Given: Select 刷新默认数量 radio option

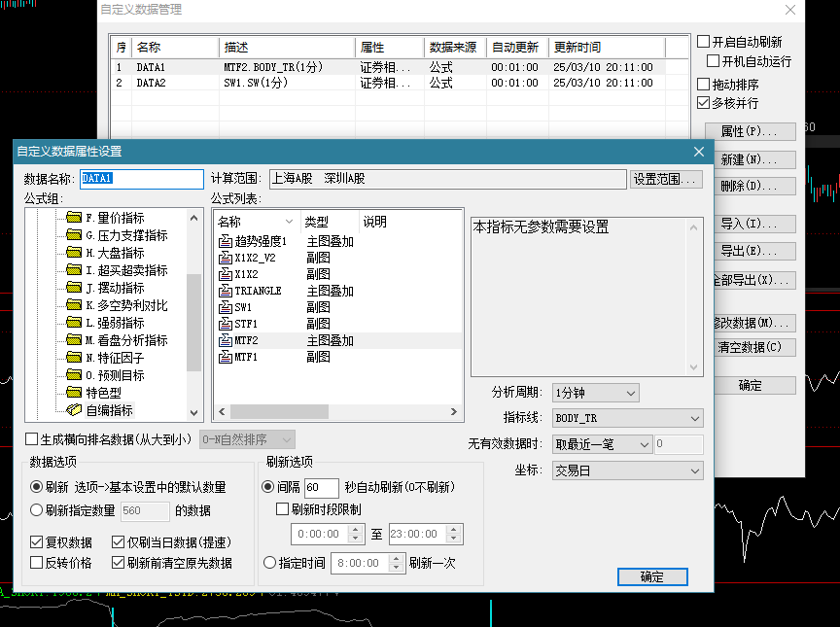Looking at the screenshot, I should pyautogui.click(x=36, y=487).
